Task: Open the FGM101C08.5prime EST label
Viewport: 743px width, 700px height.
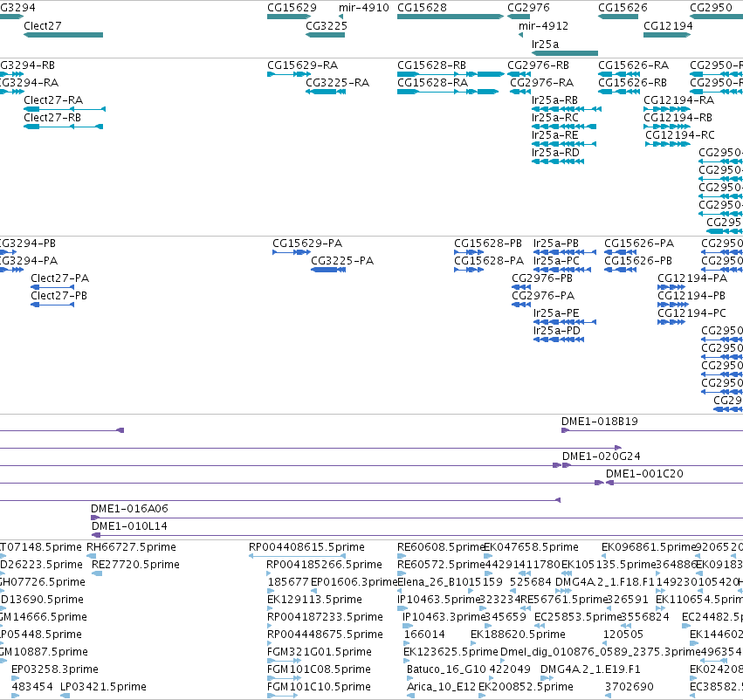Action: (x=319, y=669)
